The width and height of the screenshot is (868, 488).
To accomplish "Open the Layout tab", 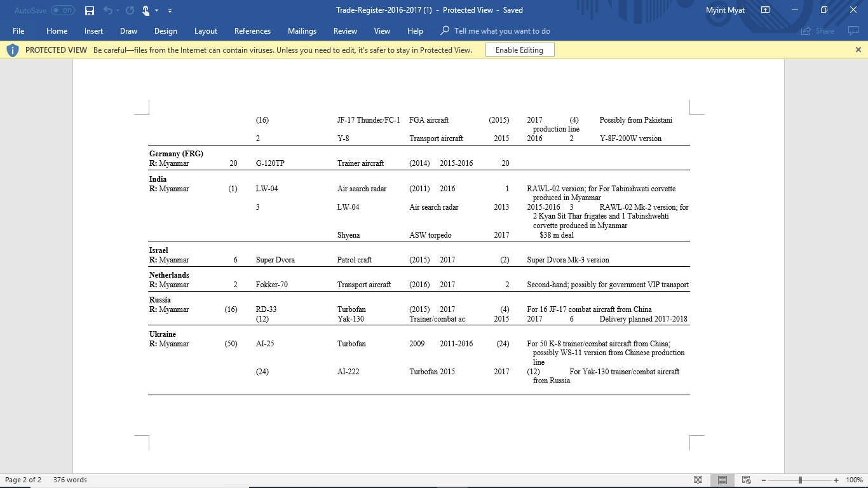I will tap(206, 30).
